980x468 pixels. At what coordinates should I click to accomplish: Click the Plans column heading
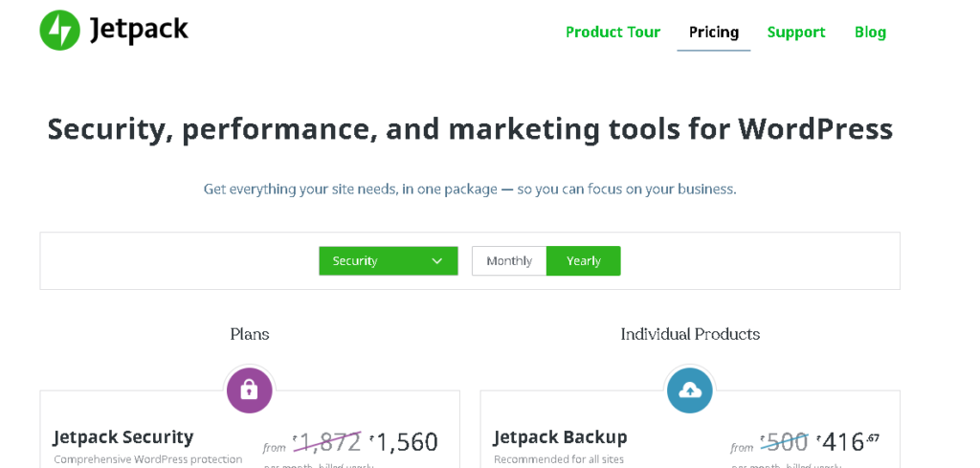[x=250, y=334]
